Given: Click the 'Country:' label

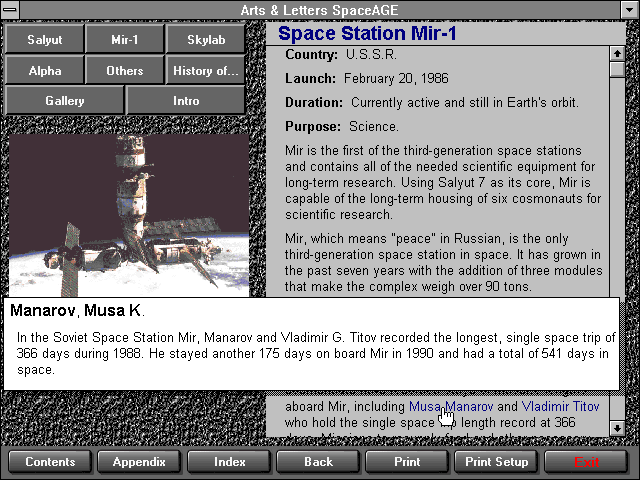Looking at the screenshot, I should point(311,54).
